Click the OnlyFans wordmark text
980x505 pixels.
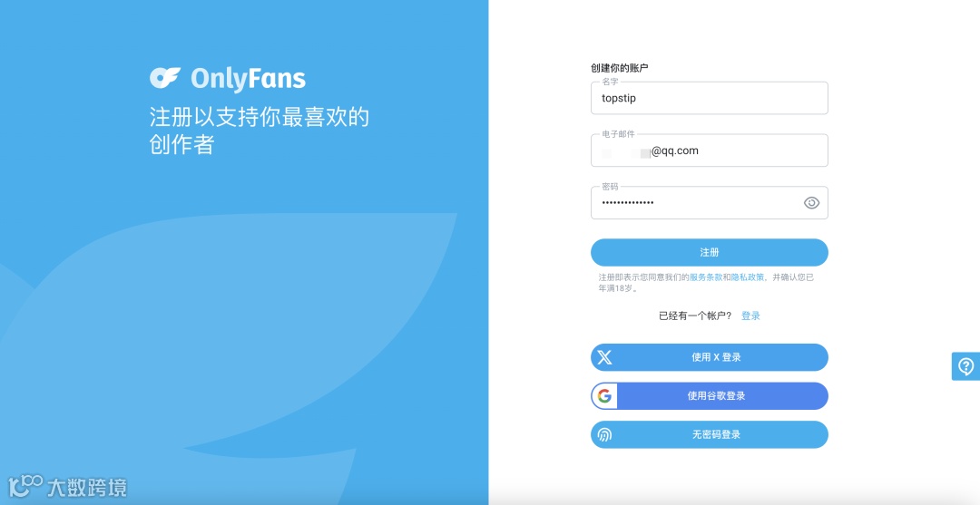(248, 79)
